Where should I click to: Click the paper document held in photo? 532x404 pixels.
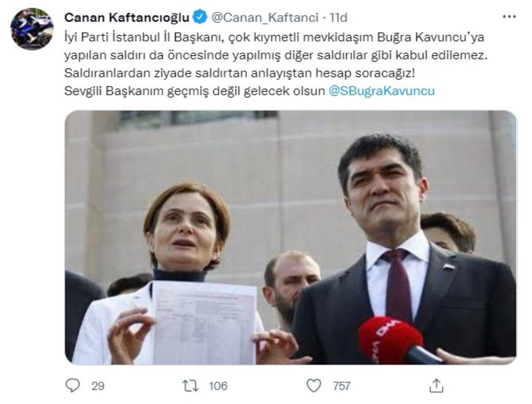pyautogui.click(x=204, y=322)
